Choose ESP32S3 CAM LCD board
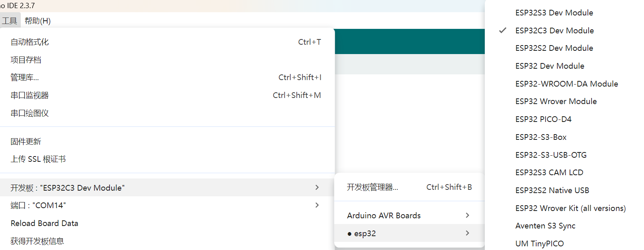 coord(565,172)
